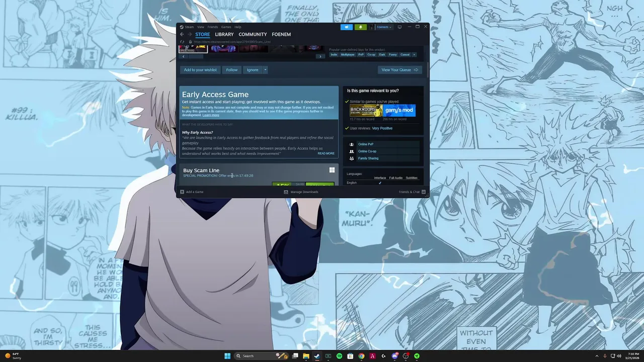Viewport: 644px width, 362px height.
Task: Switch to the COMMUNITY tab
Action: point(253,34)
